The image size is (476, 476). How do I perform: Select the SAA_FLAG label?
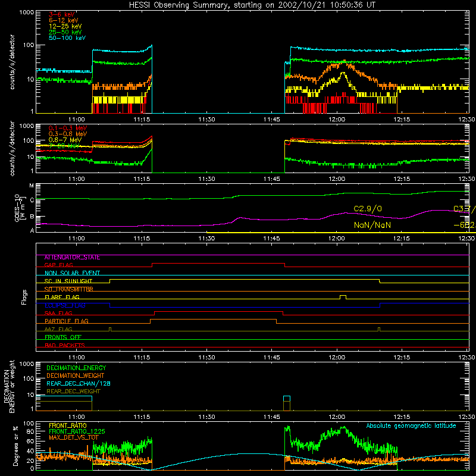pos(58,314)
